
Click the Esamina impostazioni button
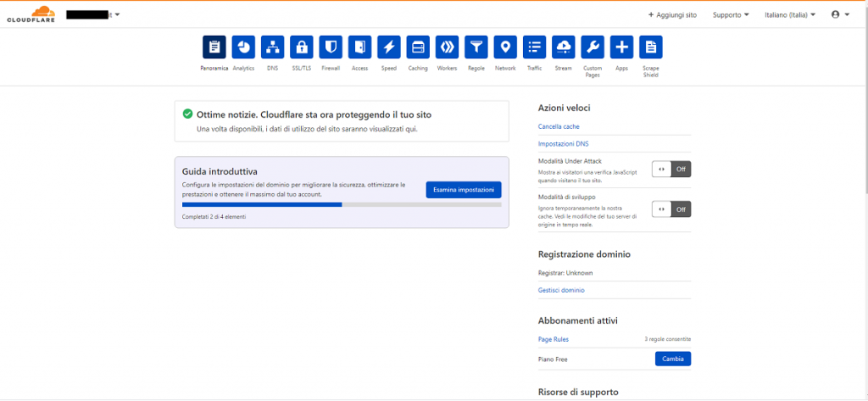(x=464, y=189)
